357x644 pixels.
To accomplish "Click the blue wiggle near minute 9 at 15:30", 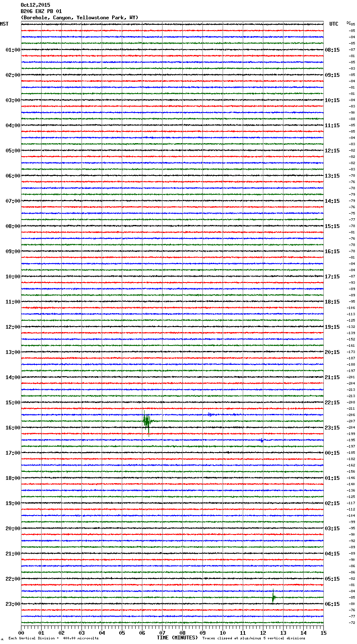I will pyautogui.click(x=210, y=414).
